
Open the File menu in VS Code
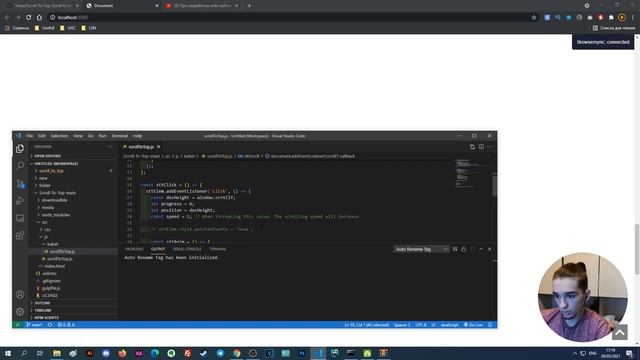tap(29, 136)
